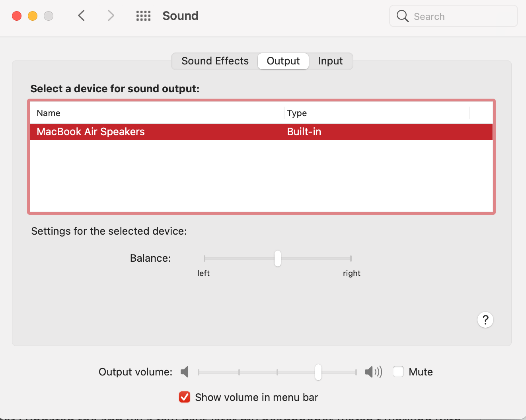Focus the Search field

[x=454, y=16]
